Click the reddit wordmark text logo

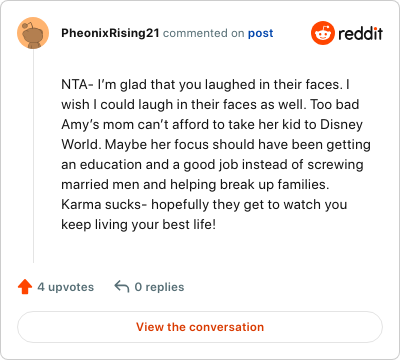click(x=360, y=33)
